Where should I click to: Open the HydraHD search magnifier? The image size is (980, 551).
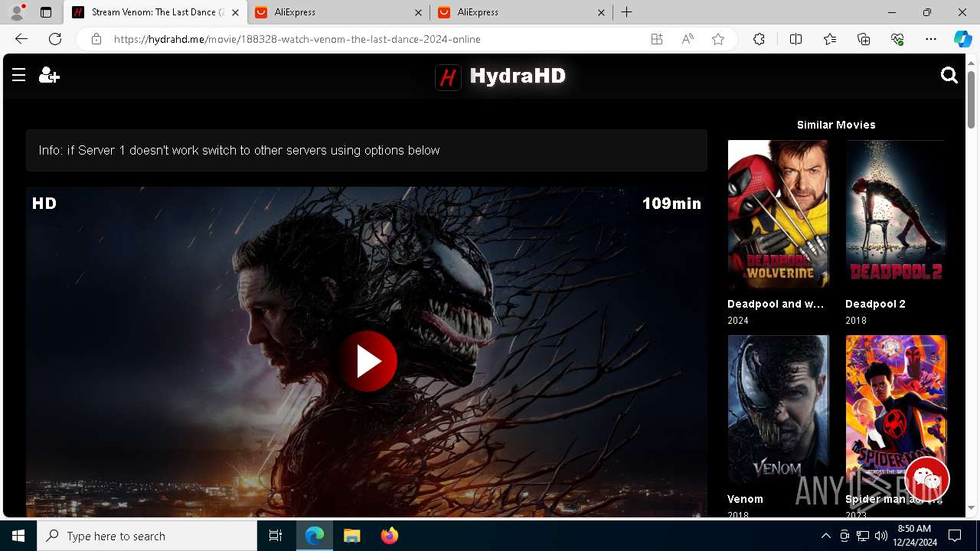coord(949,75)
